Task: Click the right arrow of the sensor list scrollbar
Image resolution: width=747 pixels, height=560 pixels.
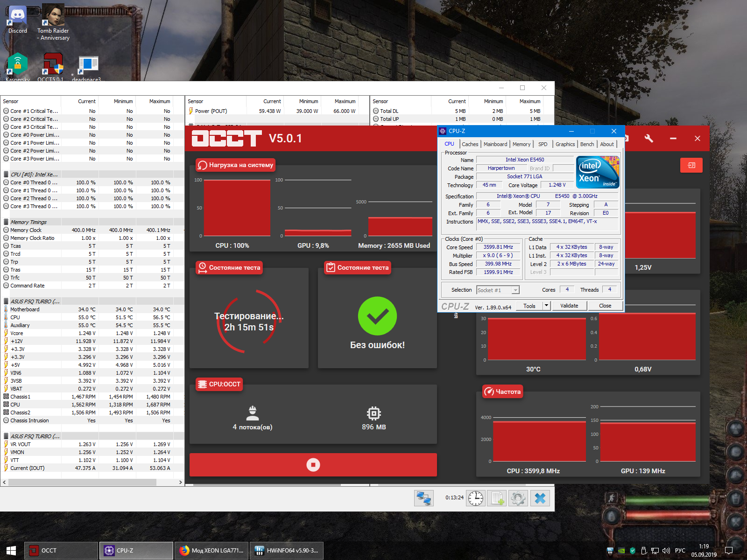Action: (x=181, y=483)
